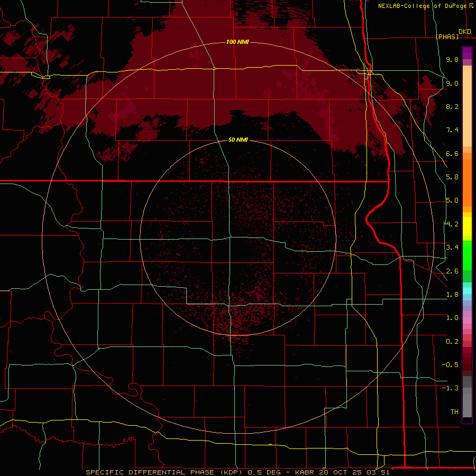Screen dimensions: 476x476
Task: Pick the gray band of the color bar
Action: tap(467, 397)
